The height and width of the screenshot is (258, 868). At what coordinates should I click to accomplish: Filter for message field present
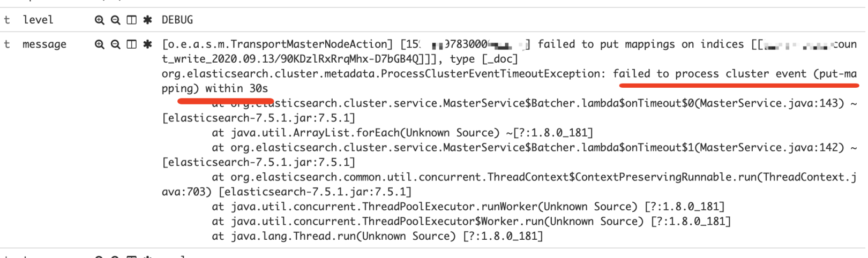tap(147, 44)
